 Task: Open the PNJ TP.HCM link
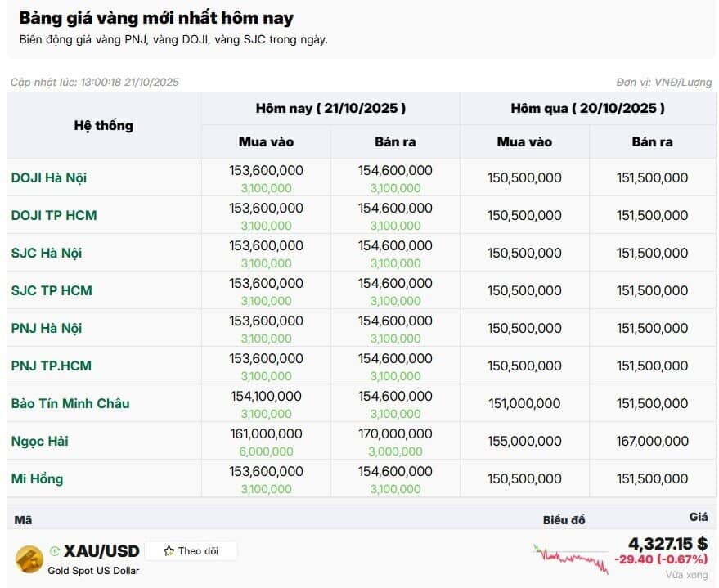52,366
